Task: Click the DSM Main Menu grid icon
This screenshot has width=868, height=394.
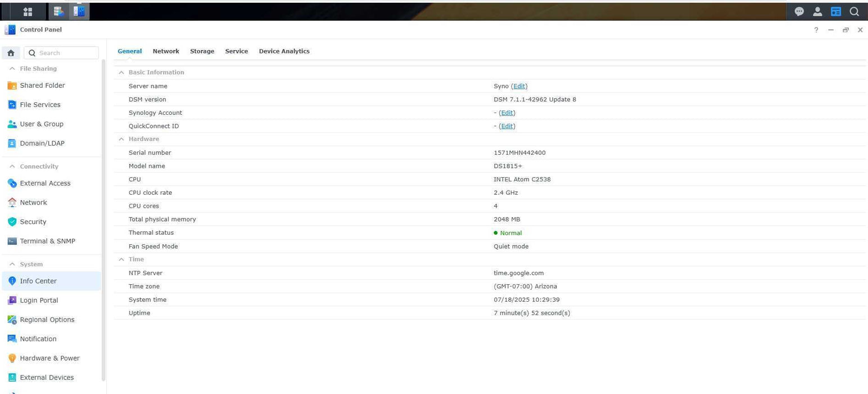Action: 28,11
